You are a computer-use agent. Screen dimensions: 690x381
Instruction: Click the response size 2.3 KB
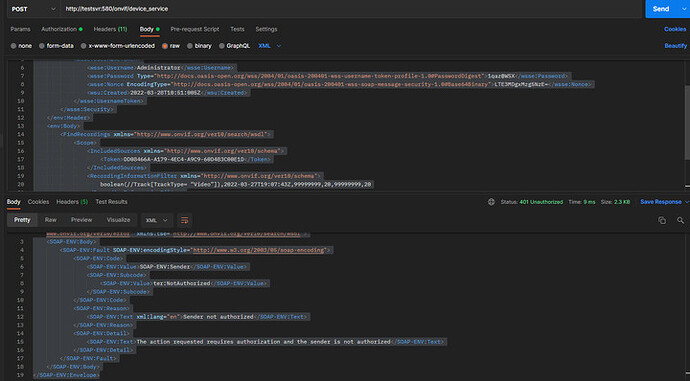(x=622, y=202)
